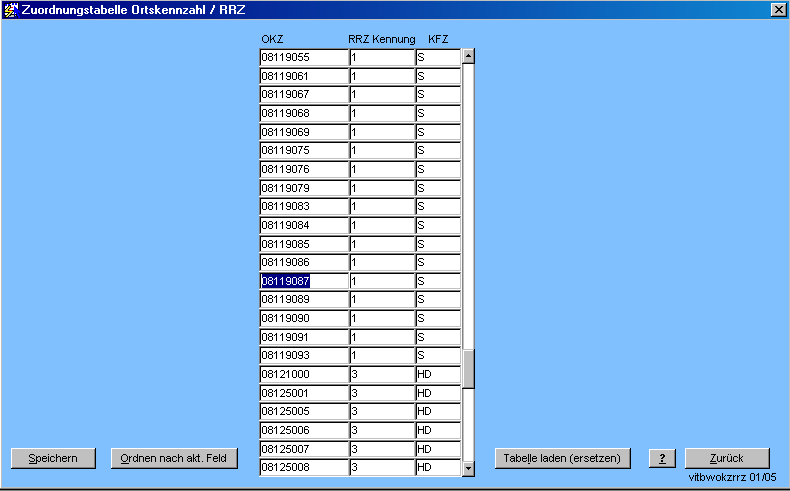The image size is (790, 491).
Task: Go back with the Zurück button
Action: click(x=727, y=458)
